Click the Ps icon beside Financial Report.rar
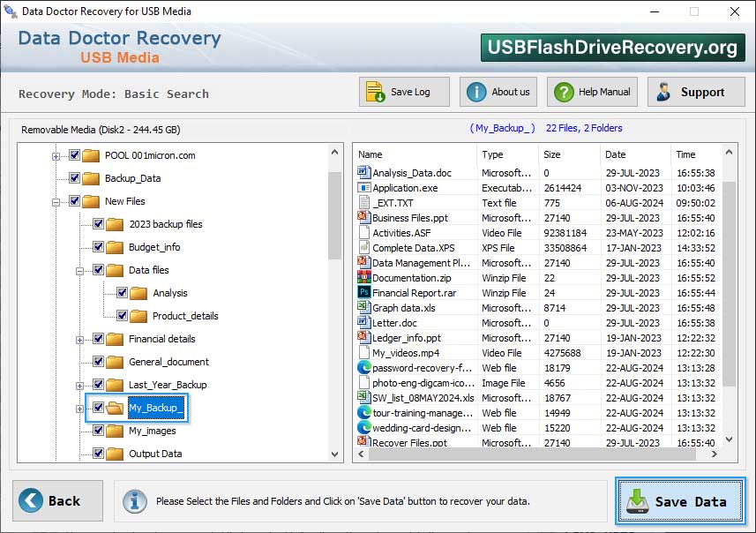756x533 pixels. 363,292
